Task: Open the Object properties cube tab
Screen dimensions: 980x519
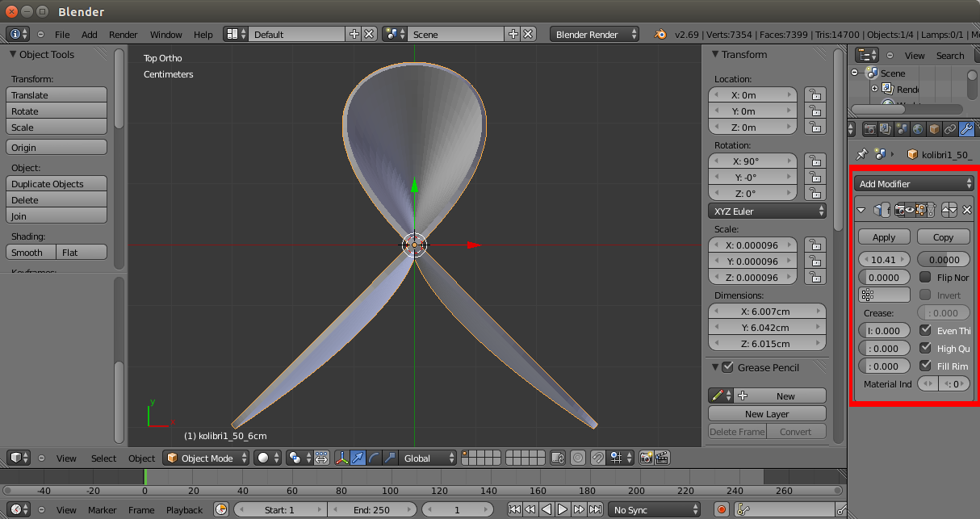Action: point(934,129)
